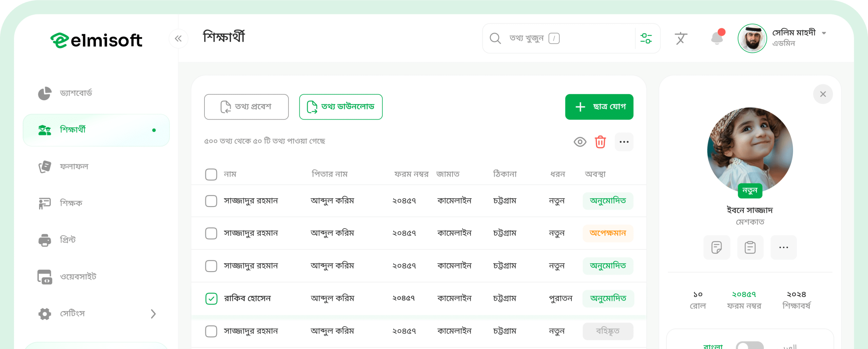868x349 pixels.
Task: Click পিতার নাম column header
Action: [330, 174]
